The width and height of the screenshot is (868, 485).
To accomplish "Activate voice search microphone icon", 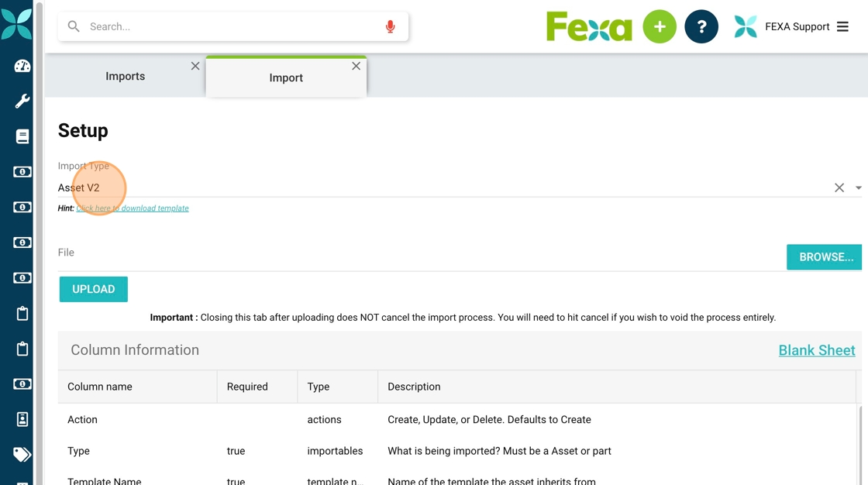I will (x=390, y=27).
